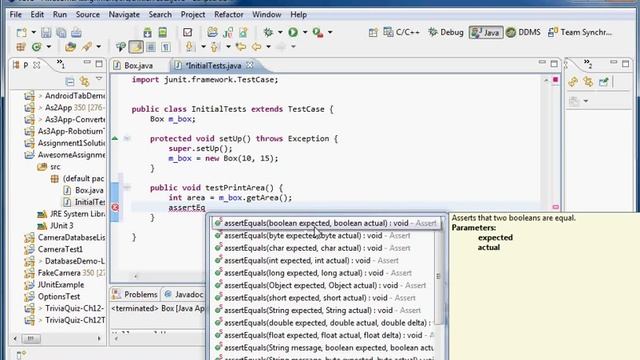Image resolution: width=640 pixels, height=360 pixels.
Task: Open the Android SDK Manager icon
Action: (147, 32)
